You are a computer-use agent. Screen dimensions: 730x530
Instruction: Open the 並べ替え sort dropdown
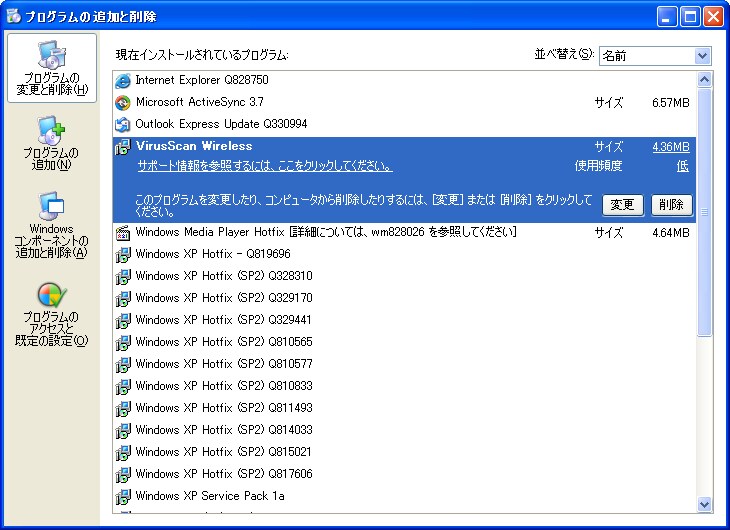pos(703,56)
